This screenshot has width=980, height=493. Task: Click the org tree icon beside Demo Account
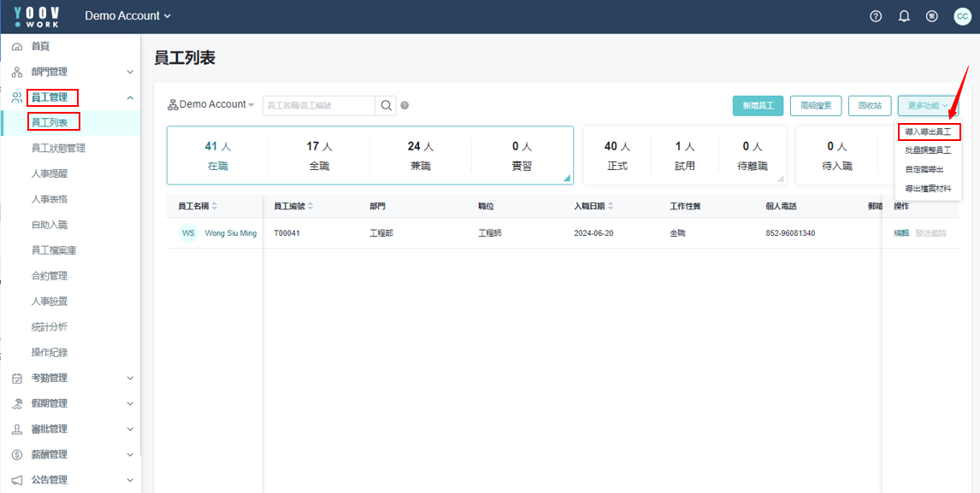tap(173, 104)
